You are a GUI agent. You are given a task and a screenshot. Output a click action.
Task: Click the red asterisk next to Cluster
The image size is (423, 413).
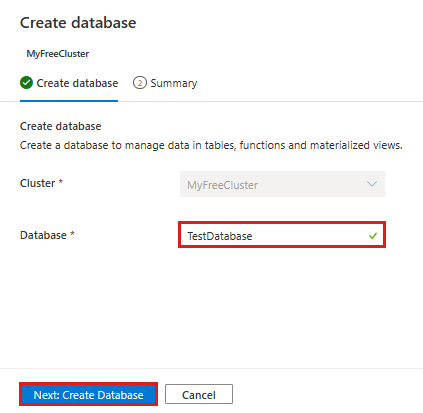pos(61,181)
